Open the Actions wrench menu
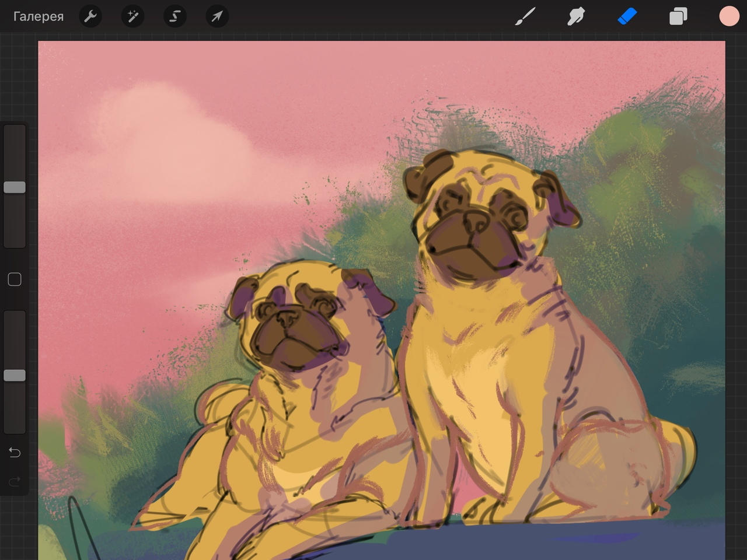The width and height of the screenshot is (747, 560). (90, 16)
